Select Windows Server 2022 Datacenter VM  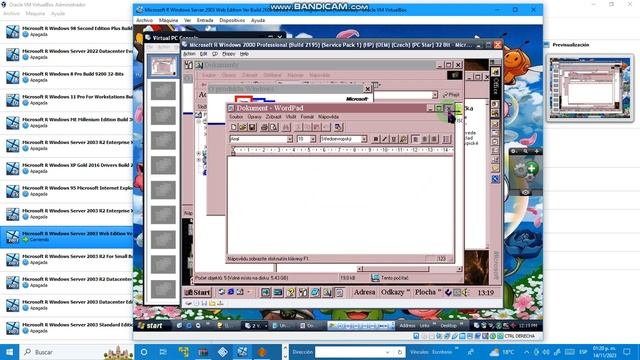pyautogui.click(x=67, y=54)
